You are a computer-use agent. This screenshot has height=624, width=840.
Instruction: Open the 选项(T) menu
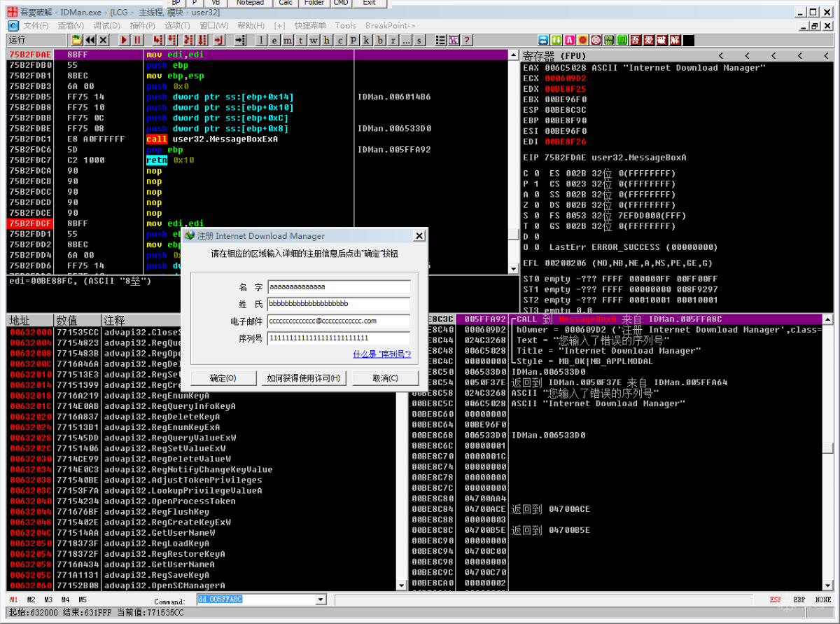tap(177, 25)
